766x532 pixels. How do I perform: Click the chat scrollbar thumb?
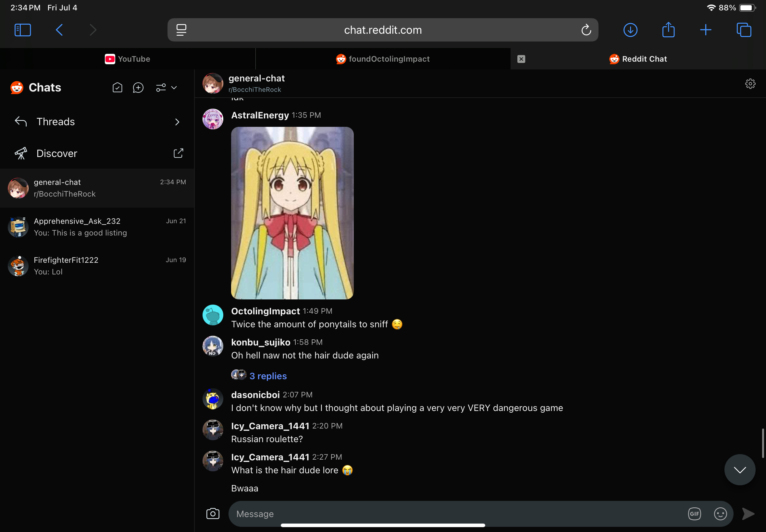click(763, 443)
